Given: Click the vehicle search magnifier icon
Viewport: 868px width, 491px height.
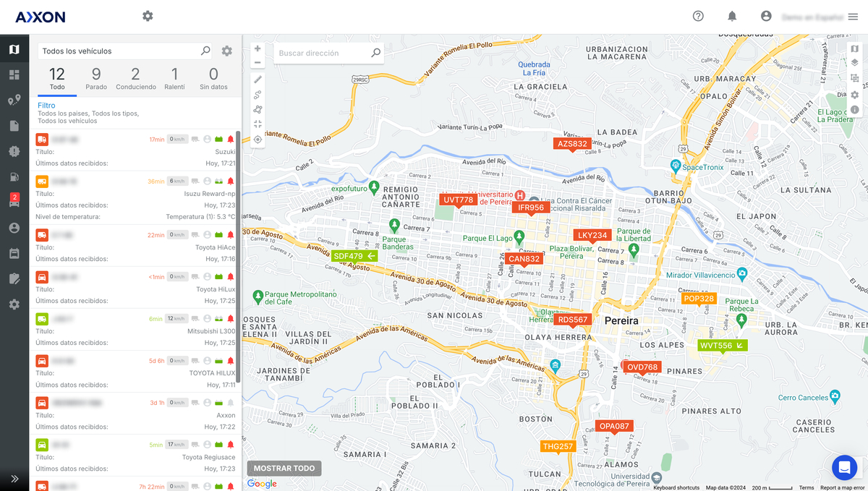Looking at the screenshot, I should click(x=205, y=51).
